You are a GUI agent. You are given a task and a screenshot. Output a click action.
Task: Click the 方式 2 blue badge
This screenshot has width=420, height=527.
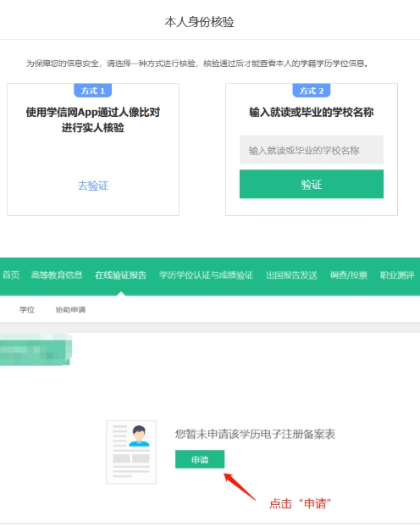(312, 91)
